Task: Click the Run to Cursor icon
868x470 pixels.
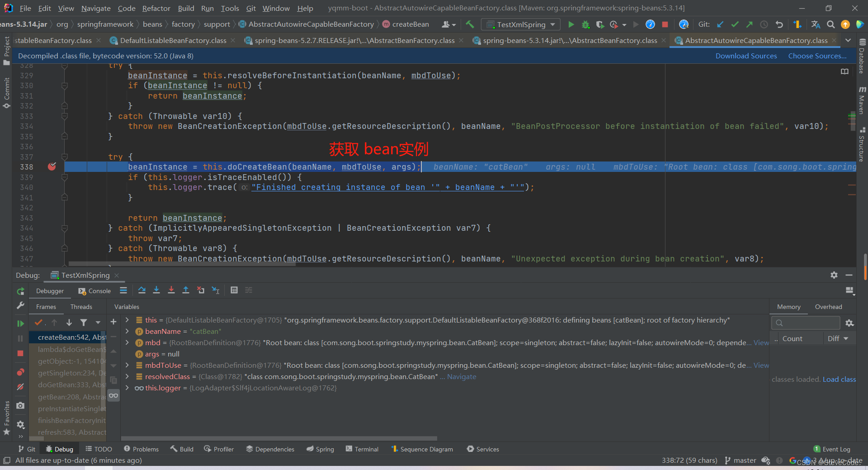Action: (x=216, y=290)
